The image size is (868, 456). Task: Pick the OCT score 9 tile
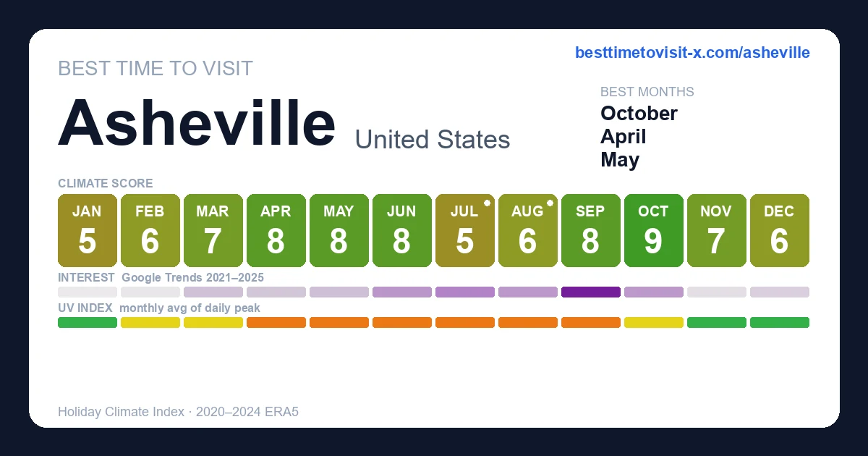click(654, 230)
